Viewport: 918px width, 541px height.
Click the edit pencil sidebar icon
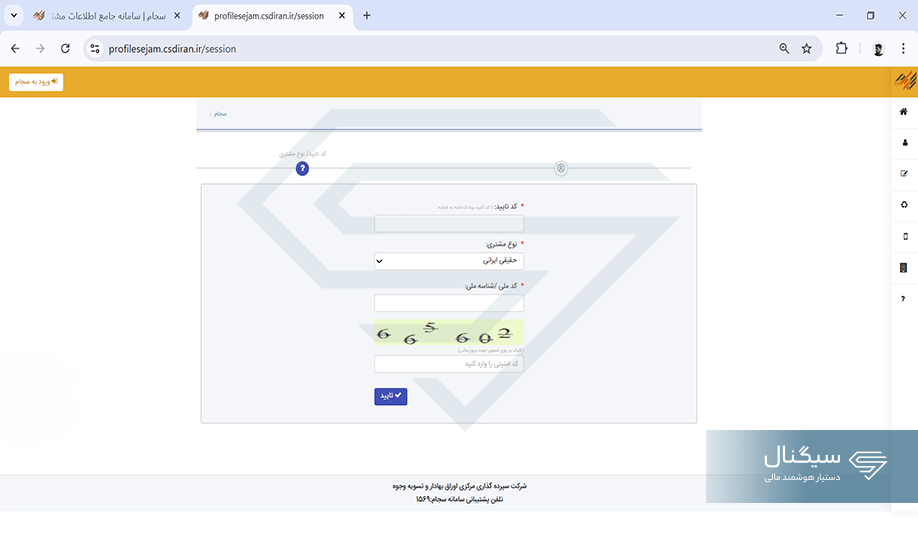point(904,174)
